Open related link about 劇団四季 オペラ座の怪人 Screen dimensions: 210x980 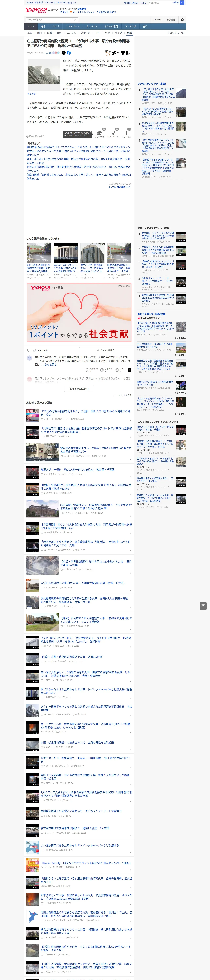tap(79, 147)
